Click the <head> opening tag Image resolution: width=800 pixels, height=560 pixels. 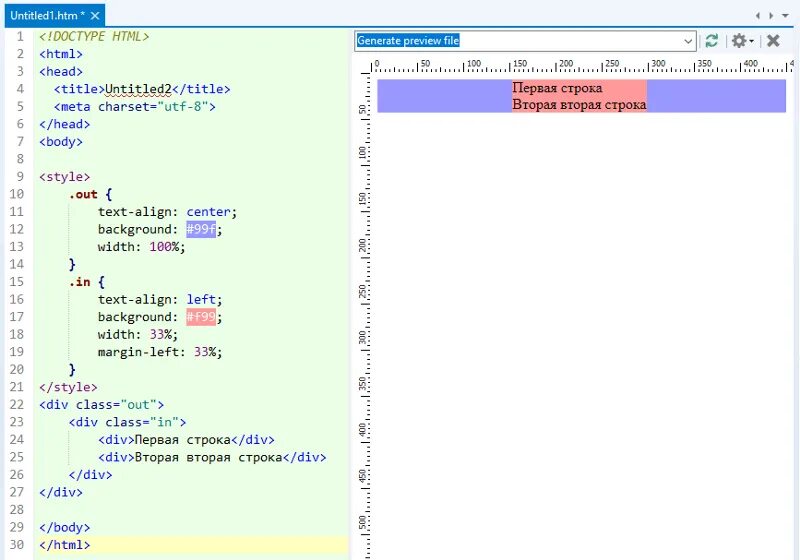(x=61, y=72)
